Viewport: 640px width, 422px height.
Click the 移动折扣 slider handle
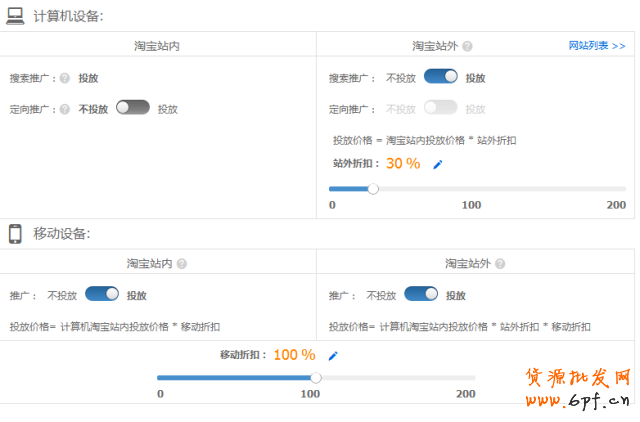point(316,377)
